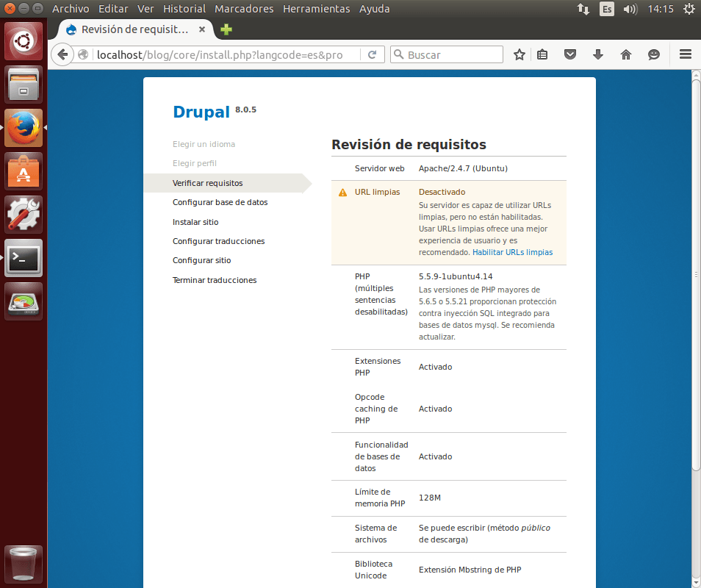Open the Hello chat smiley icon

point(654,54)
